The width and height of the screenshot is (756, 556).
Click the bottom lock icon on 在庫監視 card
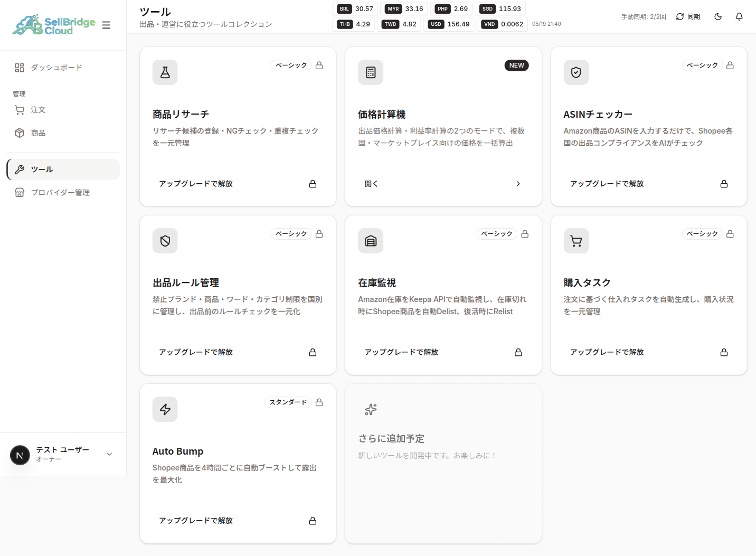point(518,352)
